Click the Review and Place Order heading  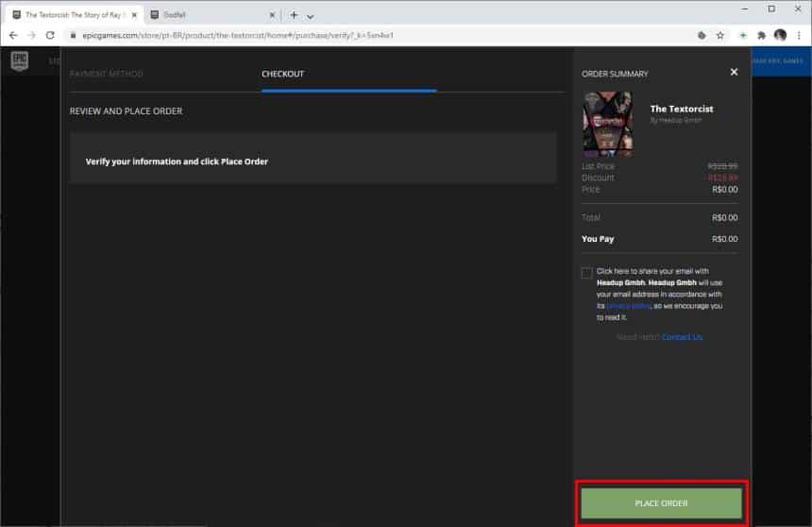(126, 110)
